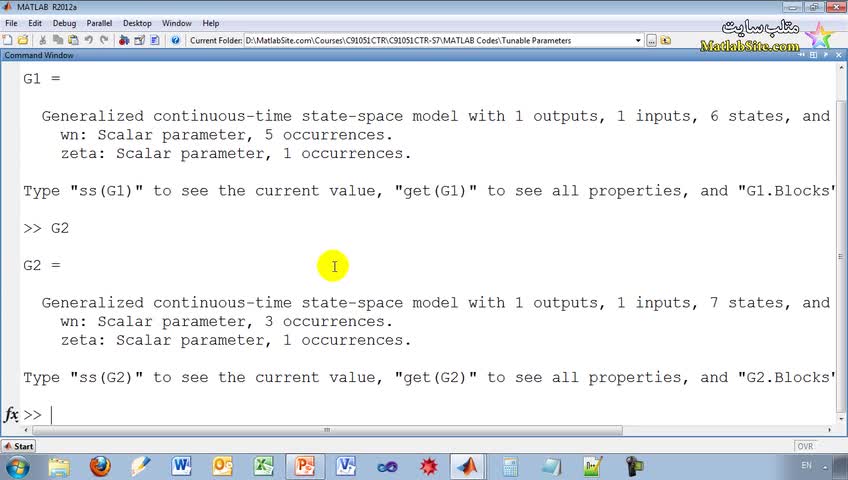Click the model description line with 6 states
The image size is (848, 480).
point(436,116)
